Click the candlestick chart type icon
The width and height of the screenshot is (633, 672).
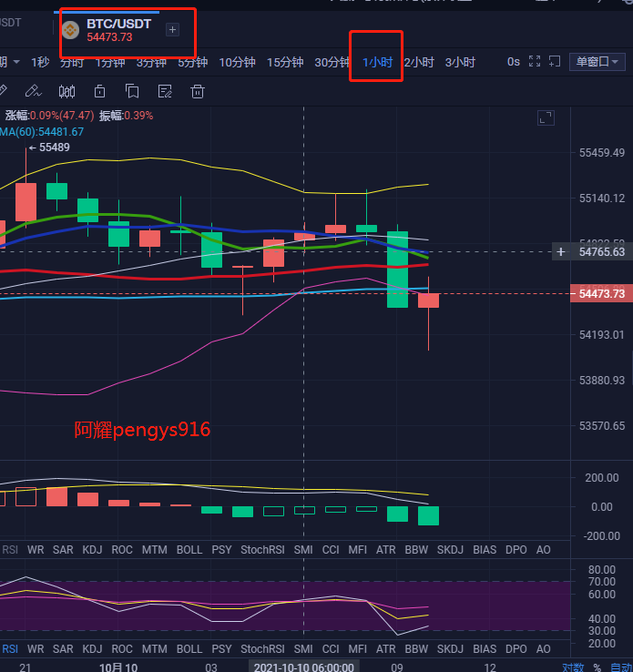[66, 91]
